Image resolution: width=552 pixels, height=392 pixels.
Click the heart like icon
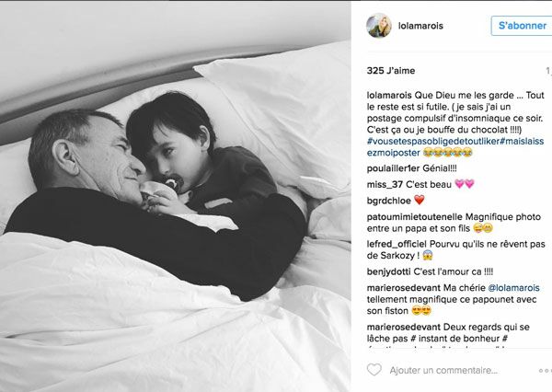click(374, 370)
